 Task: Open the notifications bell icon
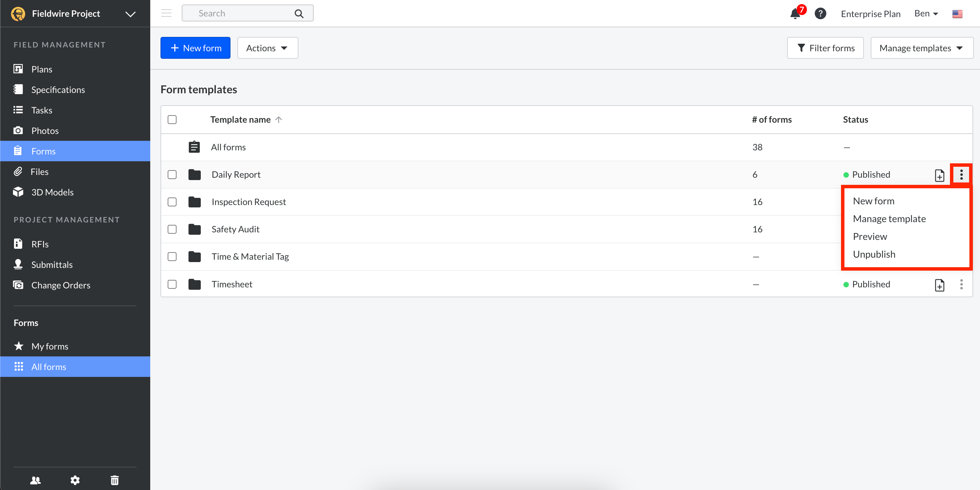[795, 14]
